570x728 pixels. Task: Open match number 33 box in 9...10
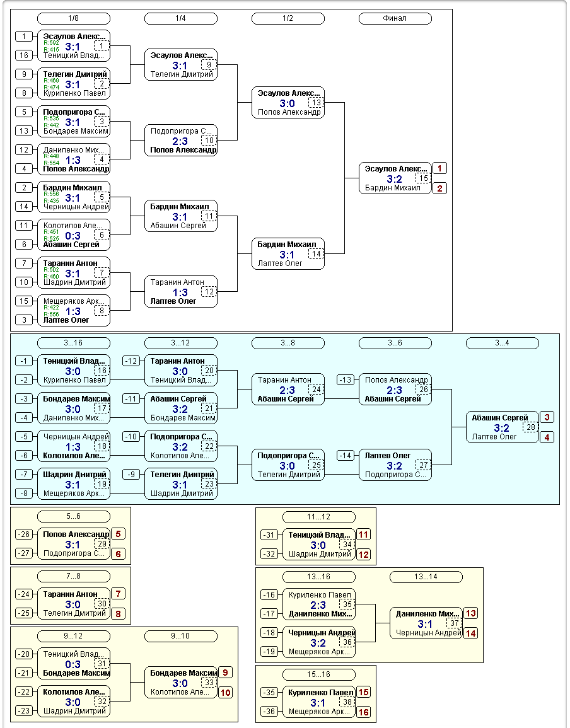pyautogui.click(x=209, y=683)
